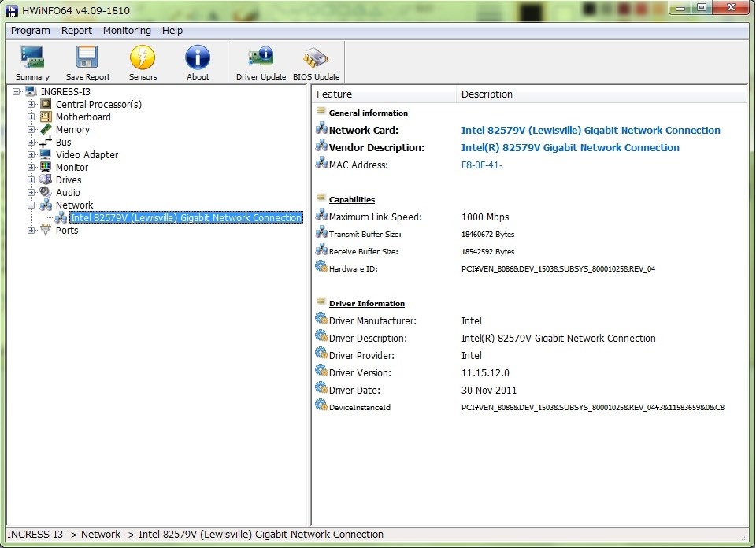756x548 pixels.
Task: Click the Save Report floppy icon
Action: click(87, 57)
